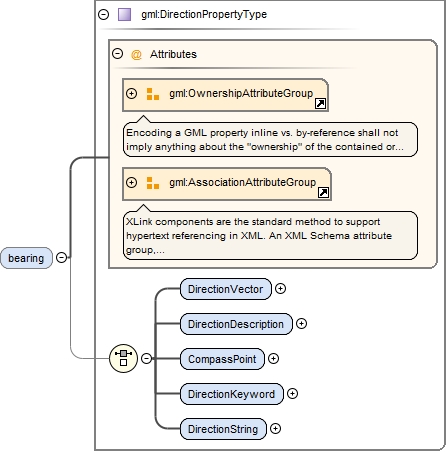Viewport: 447px width, 452px height.
Task: Select the bearing element node
Action: (26, 258)
